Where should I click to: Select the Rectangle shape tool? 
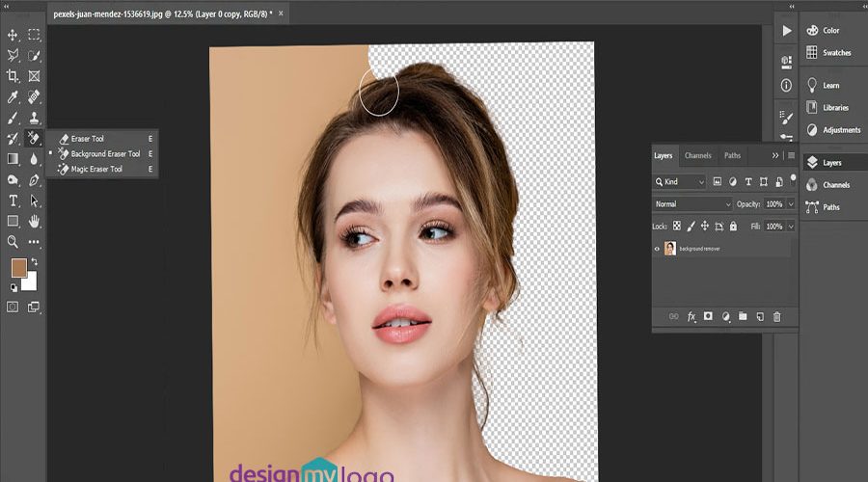[13, 222]
